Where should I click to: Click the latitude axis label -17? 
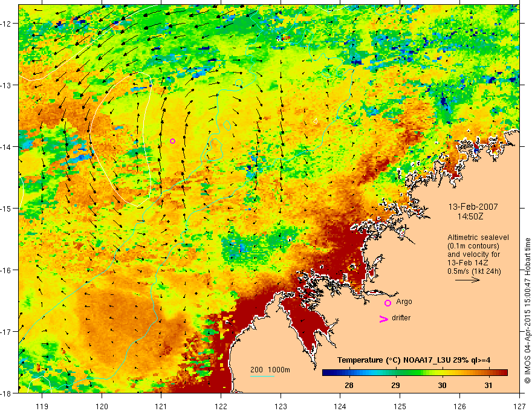pyautogui.click(x=7, y=331)
